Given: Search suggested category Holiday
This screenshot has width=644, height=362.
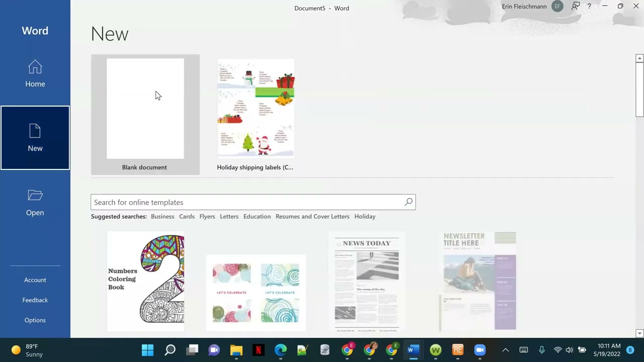Looking at the screenshot, I should (x=365, y=217).
